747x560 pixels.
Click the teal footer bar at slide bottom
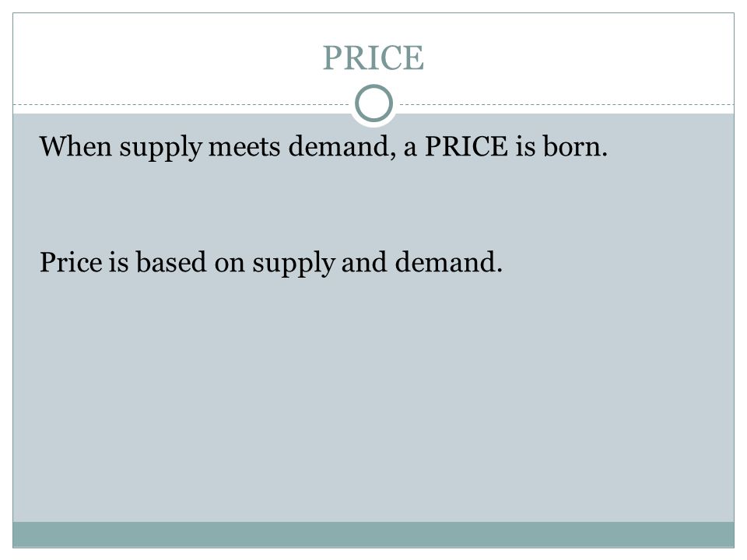(373, 534)
